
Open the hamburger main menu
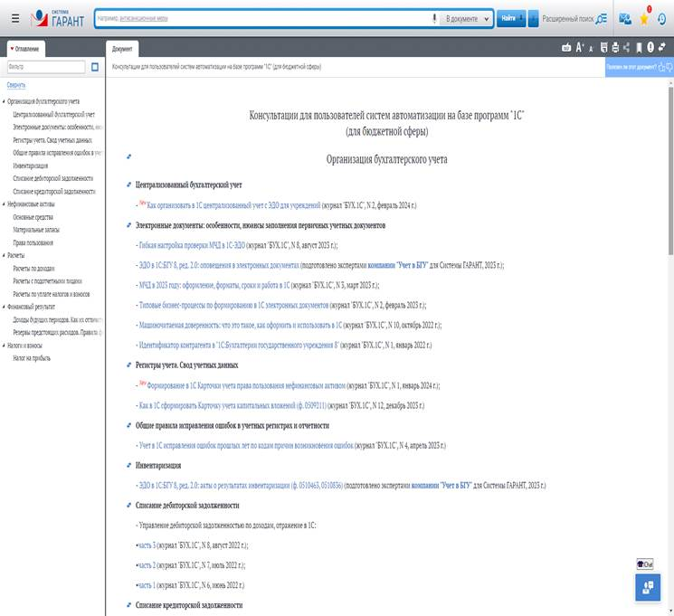15,18
